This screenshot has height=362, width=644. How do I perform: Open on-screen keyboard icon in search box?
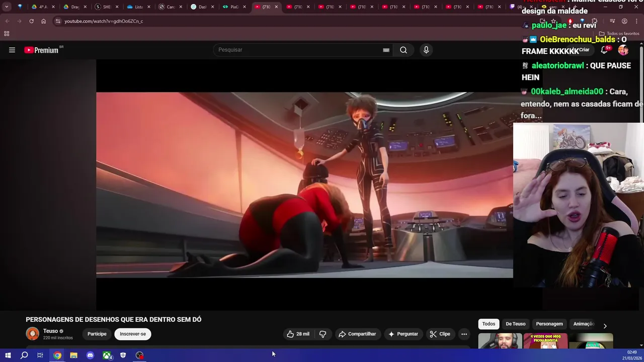(x=386, y=50)
